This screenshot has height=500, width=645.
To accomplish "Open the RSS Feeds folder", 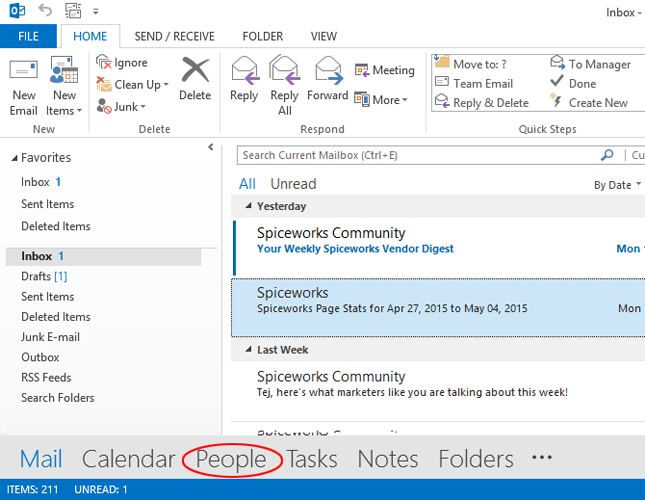I will (x=46, y=377).
